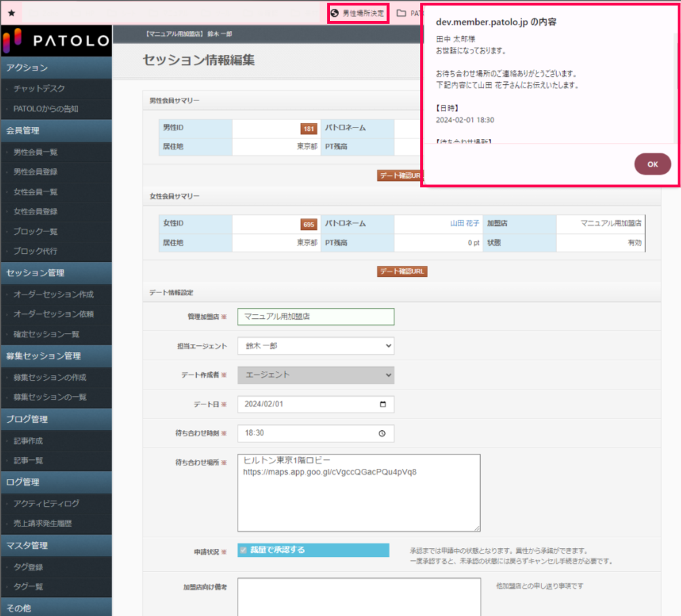Image resolution: width=681 pixels, height=616 pixels.
Task: Click the 有効 status cell
Action: [x=600, y=243]
